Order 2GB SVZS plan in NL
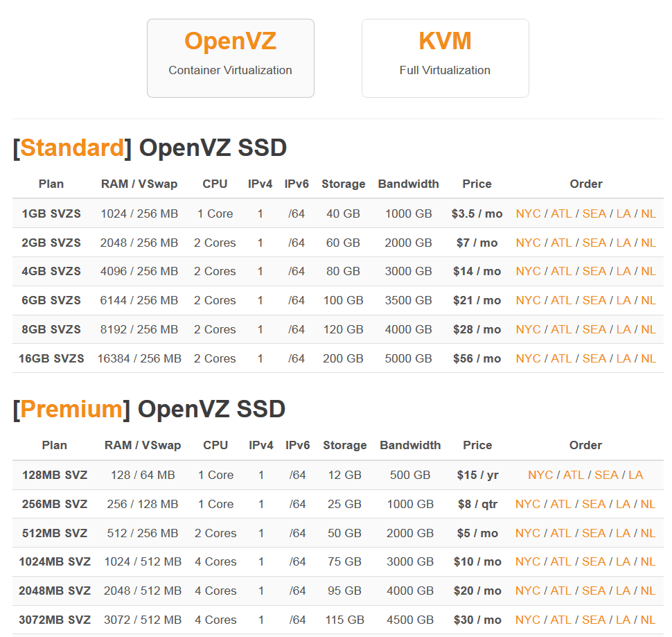 [648, 243]
